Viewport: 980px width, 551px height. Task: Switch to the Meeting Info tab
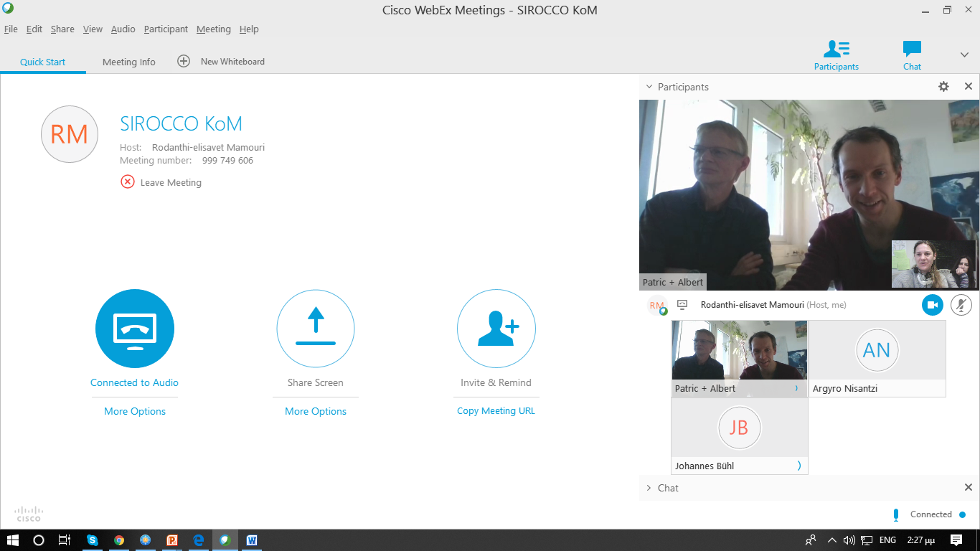click(x=129, y=62)
